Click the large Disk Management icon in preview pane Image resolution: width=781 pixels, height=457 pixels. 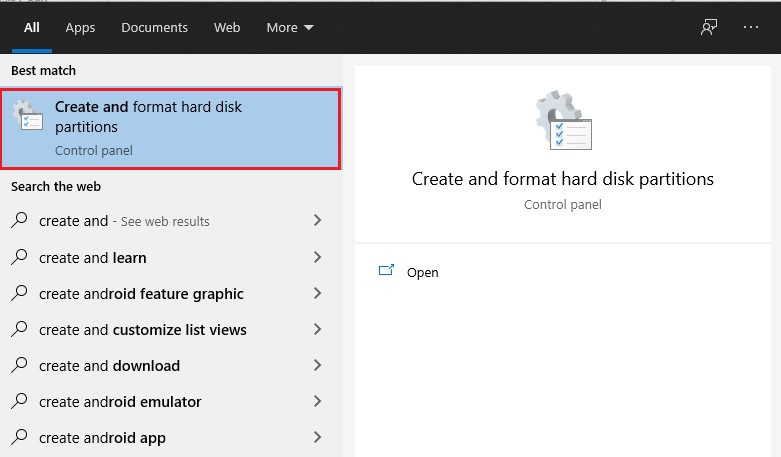coord(563,120)
